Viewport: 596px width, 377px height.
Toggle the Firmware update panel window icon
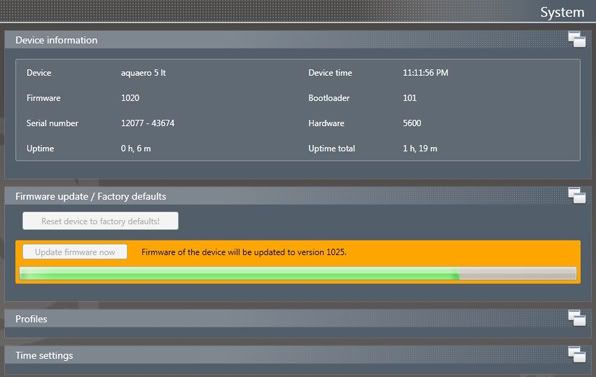point(577,196)
